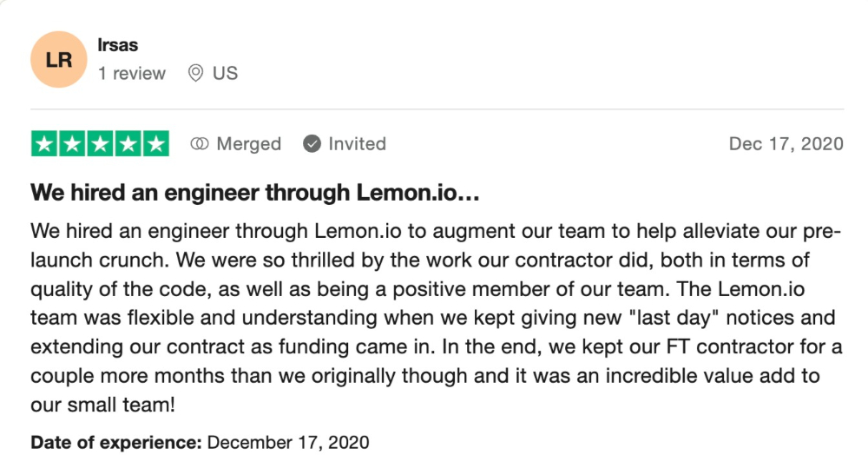Open the review title "We hired an engineer through Lemon.io…"

coord(255,193)
